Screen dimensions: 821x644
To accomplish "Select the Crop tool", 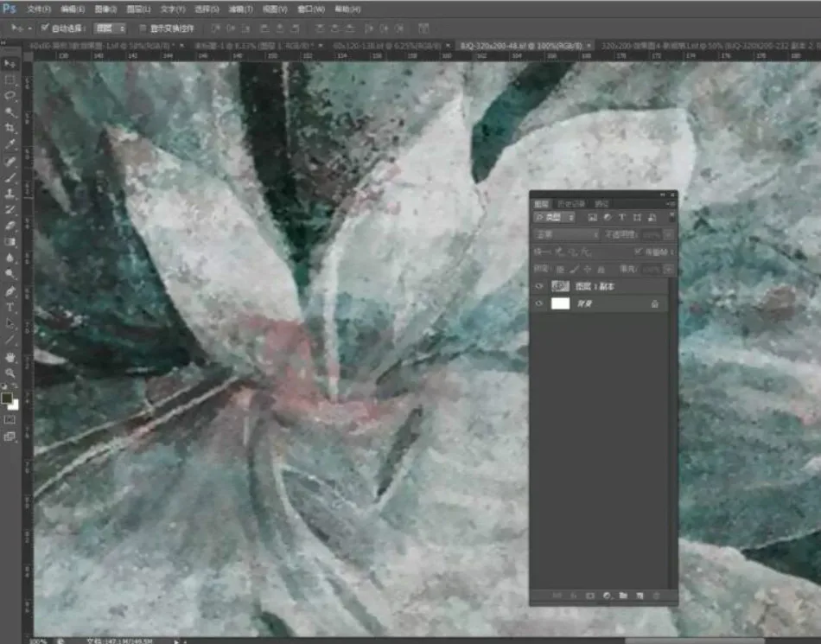I will click(10, 128).
